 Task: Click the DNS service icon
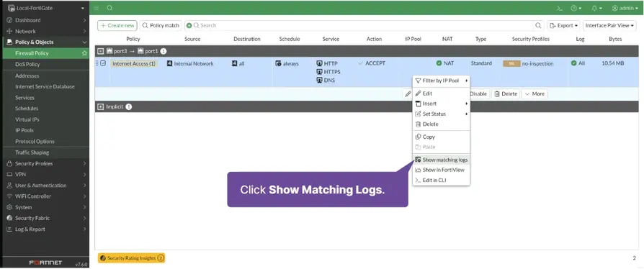319,81
